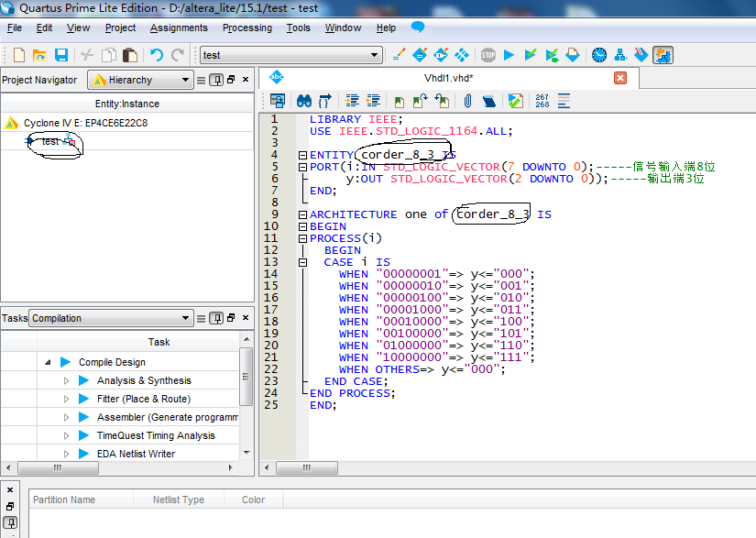This screenshot has height=538, width=756.
Task: Select the test entity in hierarchy tree
Action: [49, 141]
